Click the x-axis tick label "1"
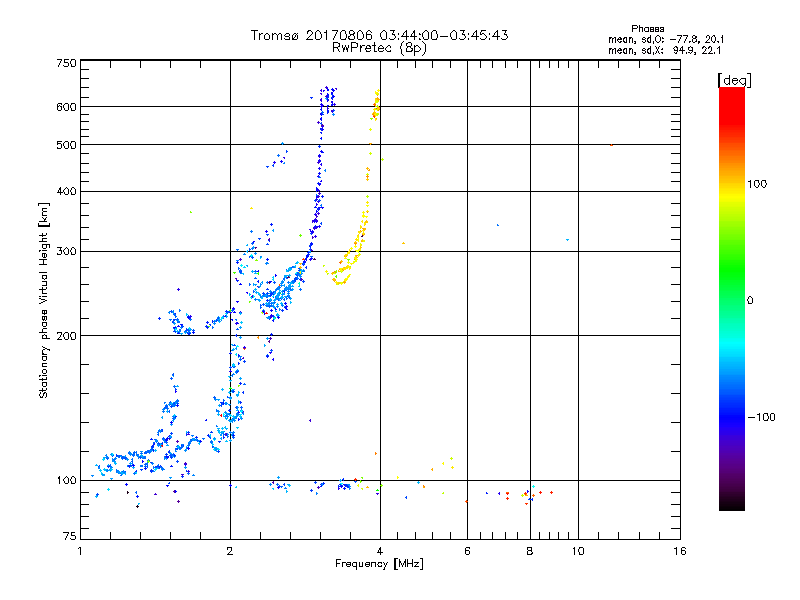 point(80,551)
